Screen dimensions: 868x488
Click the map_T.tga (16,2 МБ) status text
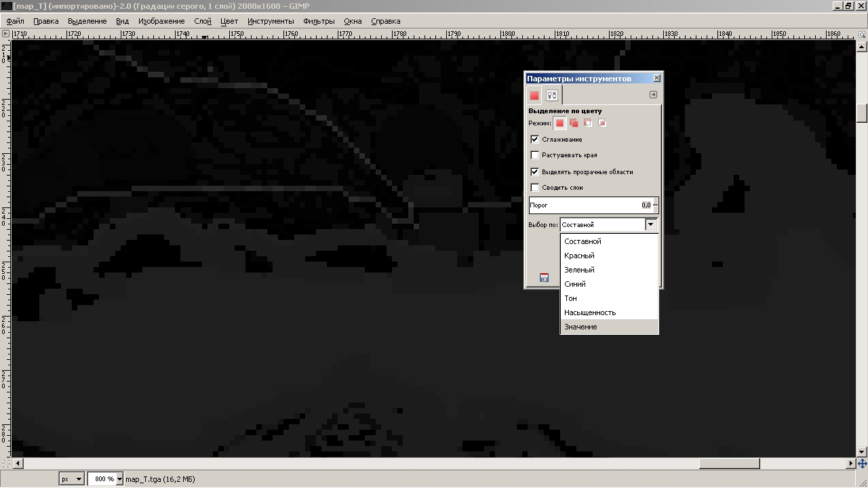coord(160,479)
